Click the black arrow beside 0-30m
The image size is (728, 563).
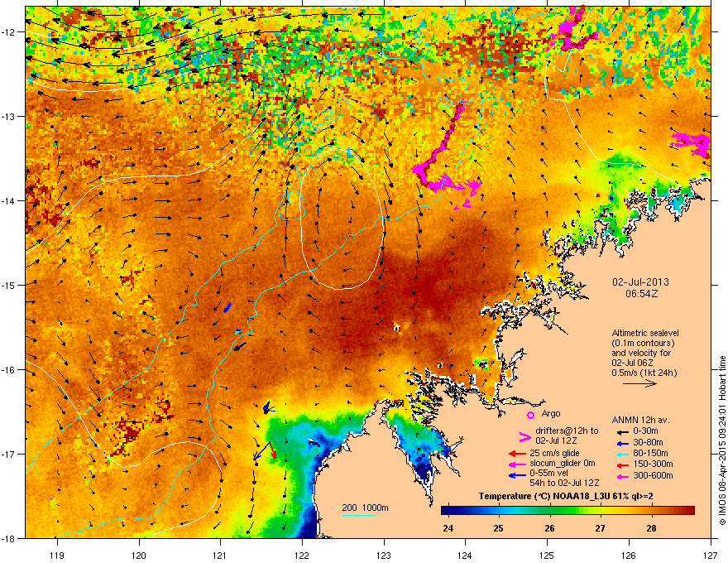(x=623, y=431)
